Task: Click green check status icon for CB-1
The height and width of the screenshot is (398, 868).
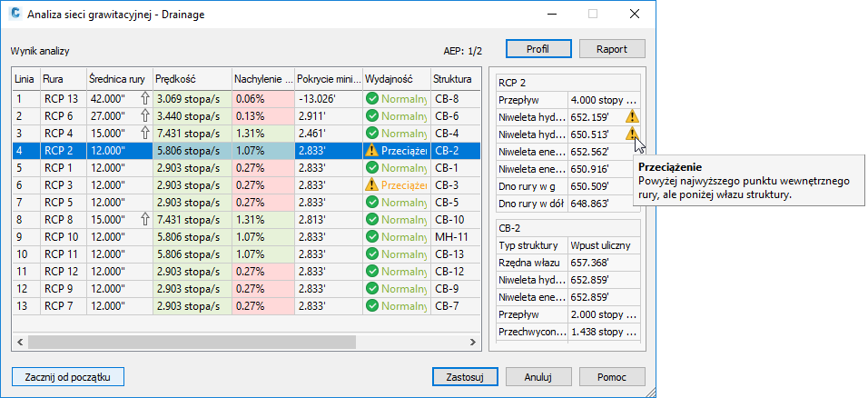Action: tap(372, 168)
